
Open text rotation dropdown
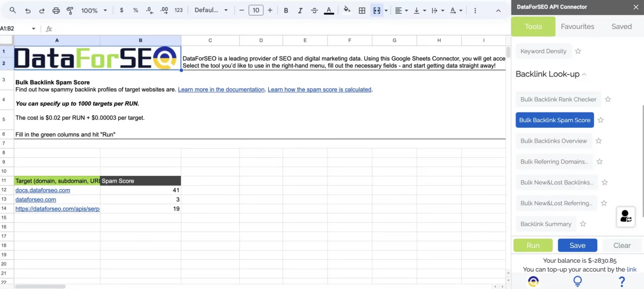coord(456,10)
